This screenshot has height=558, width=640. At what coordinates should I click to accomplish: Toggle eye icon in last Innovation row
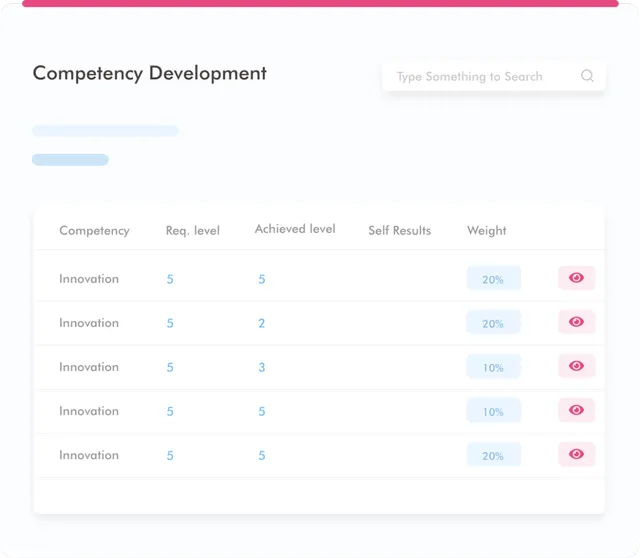tap(576, 454)
